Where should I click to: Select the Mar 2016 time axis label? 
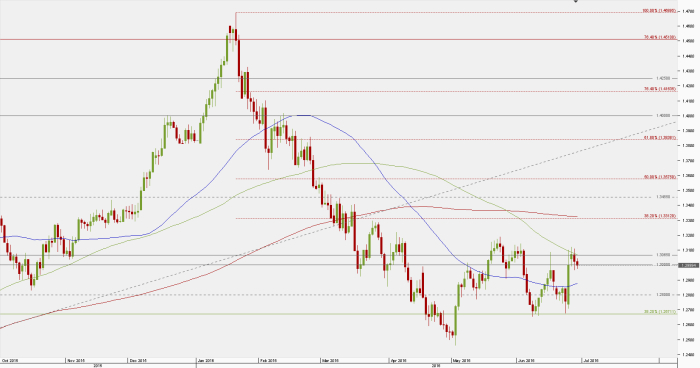coord(330,360)
